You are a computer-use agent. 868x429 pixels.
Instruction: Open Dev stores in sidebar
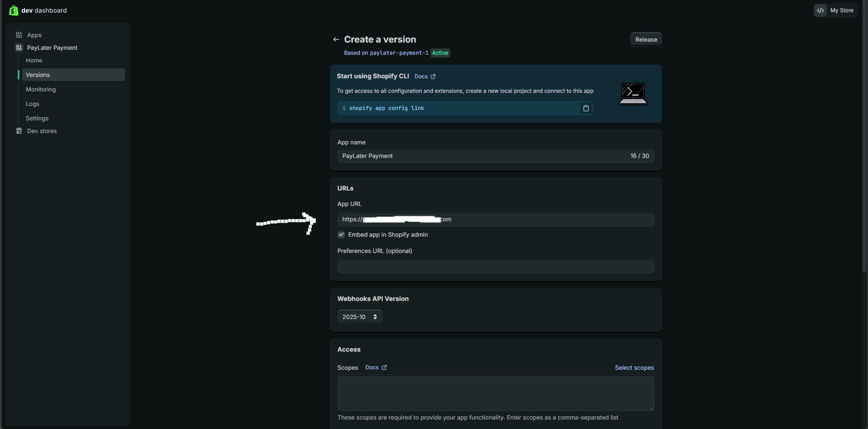pos(42,131)
